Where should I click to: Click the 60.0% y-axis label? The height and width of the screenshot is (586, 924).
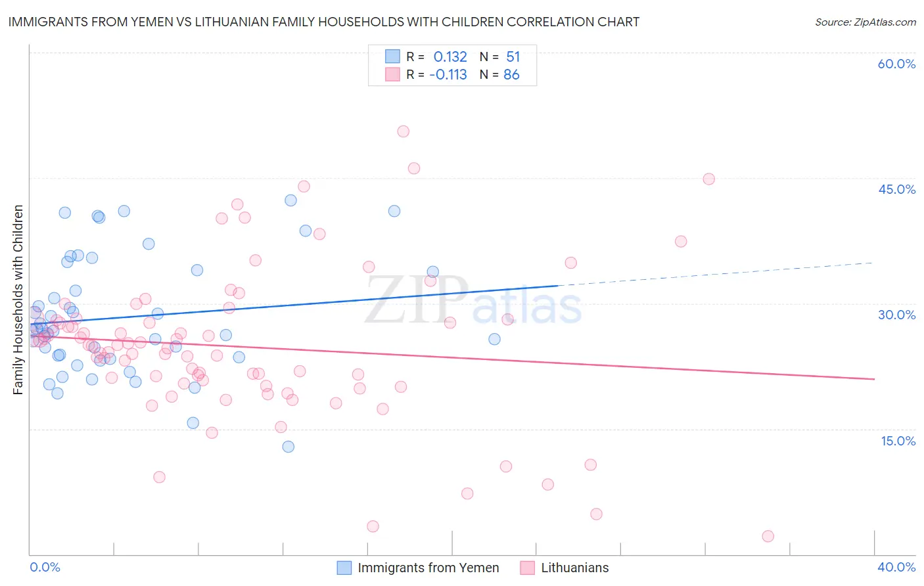pos(896,64)
